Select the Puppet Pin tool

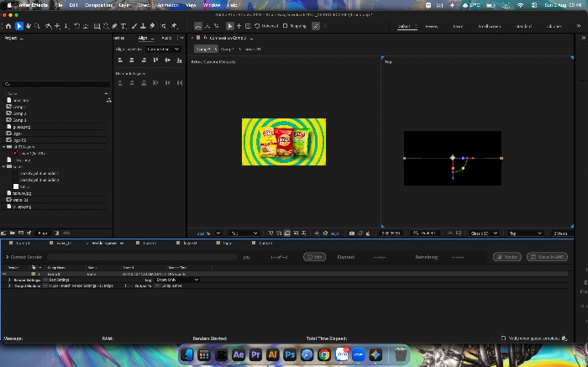174,26
